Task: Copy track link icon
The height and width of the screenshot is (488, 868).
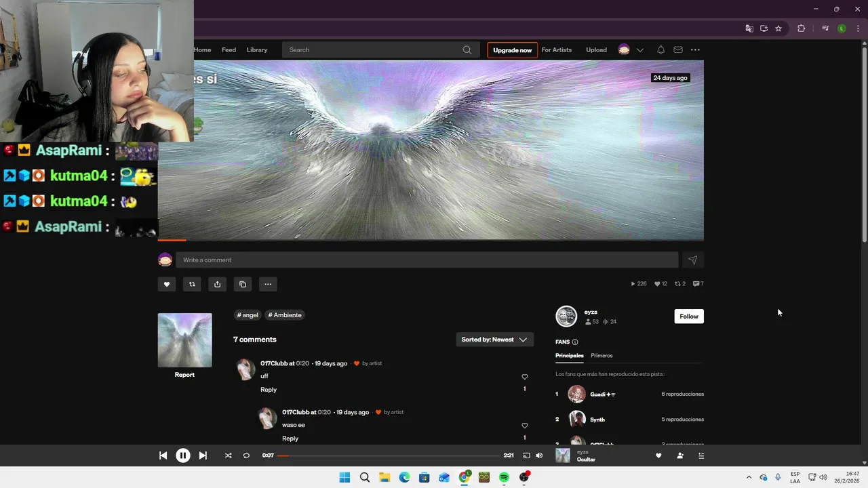Action: [243, 284]
